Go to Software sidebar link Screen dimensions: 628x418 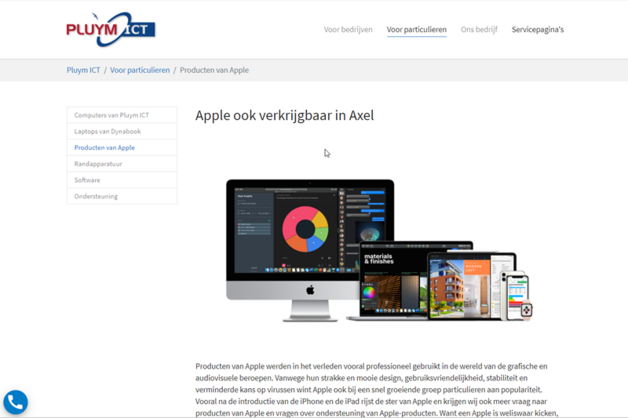click(87, 180)
